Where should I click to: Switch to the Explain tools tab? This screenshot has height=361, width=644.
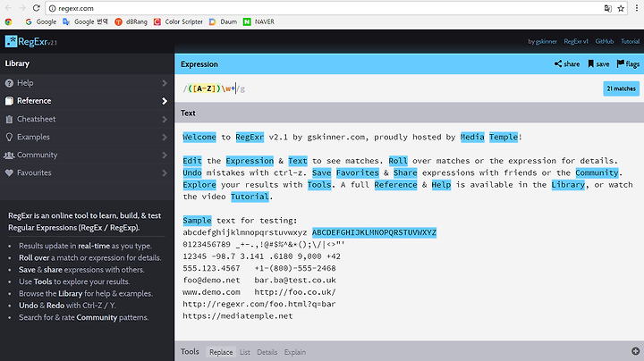pos(295,352)
